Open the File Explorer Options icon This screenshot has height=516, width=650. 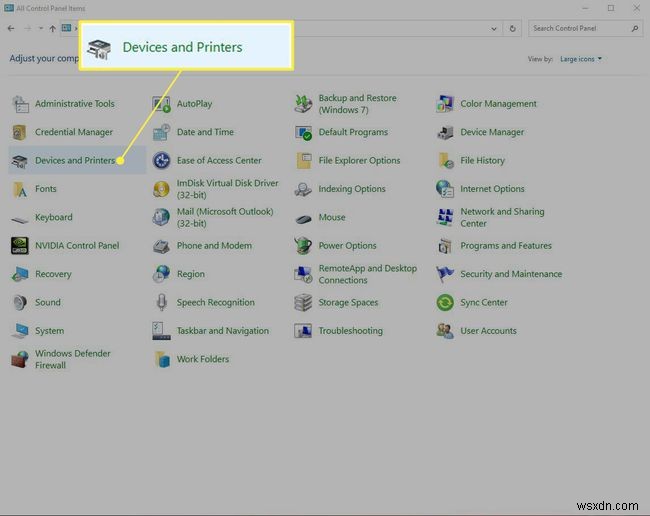(304, 161)
